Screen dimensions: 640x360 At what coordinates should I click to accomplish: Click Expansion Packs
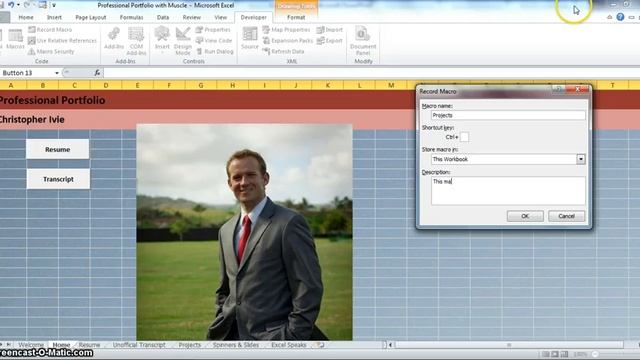[287, 40]
